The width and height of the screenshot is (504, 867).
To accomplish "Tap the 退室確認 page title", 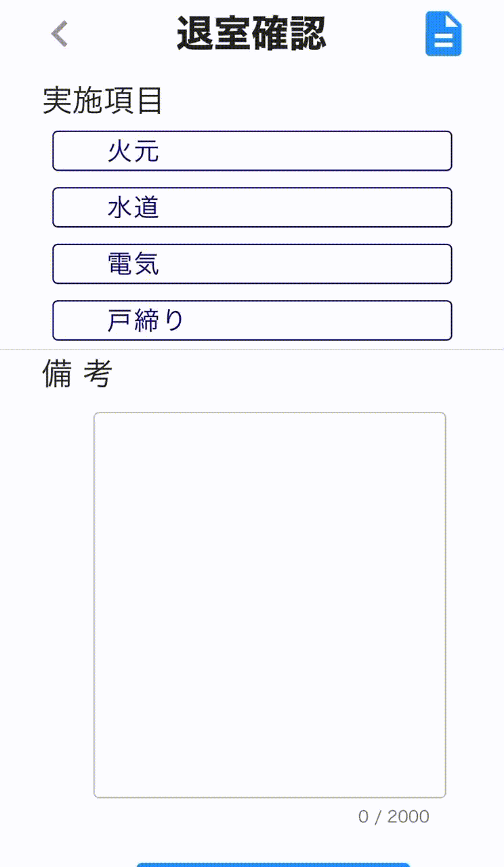I will 251,34.
